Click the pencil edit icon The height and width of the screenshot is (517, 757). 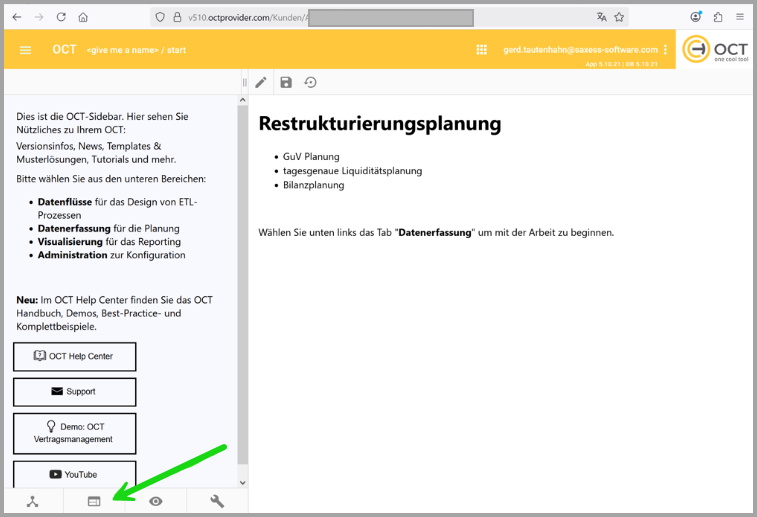(261, 83)
